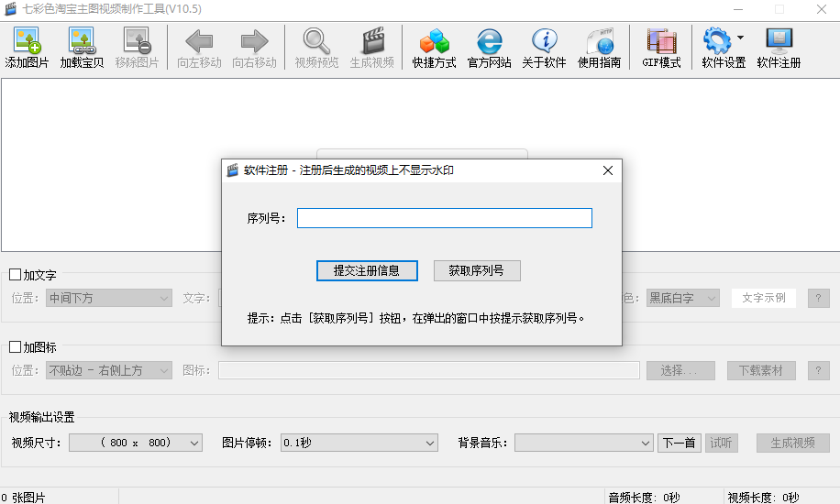Expand the small arrow beside 软件设置
This screenshot has height=504, width=840.
pyautogui.click(x=740, y=38)
